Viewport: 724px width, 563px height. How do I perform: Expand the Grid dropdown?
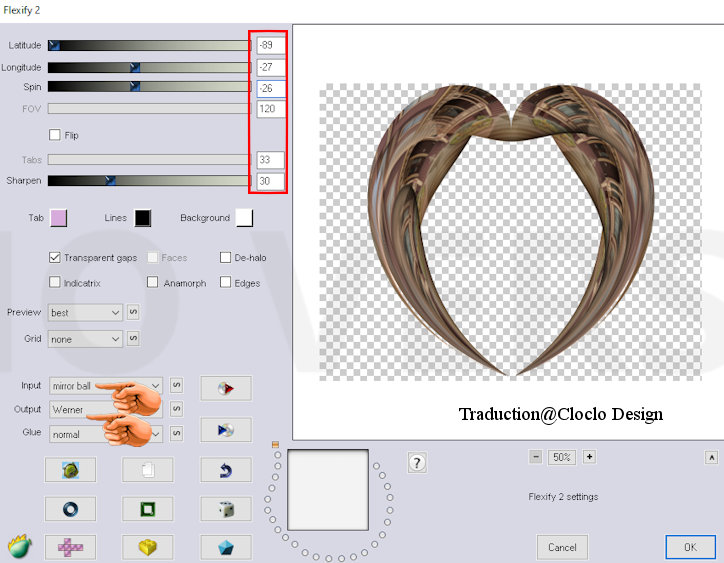[85, 339]
